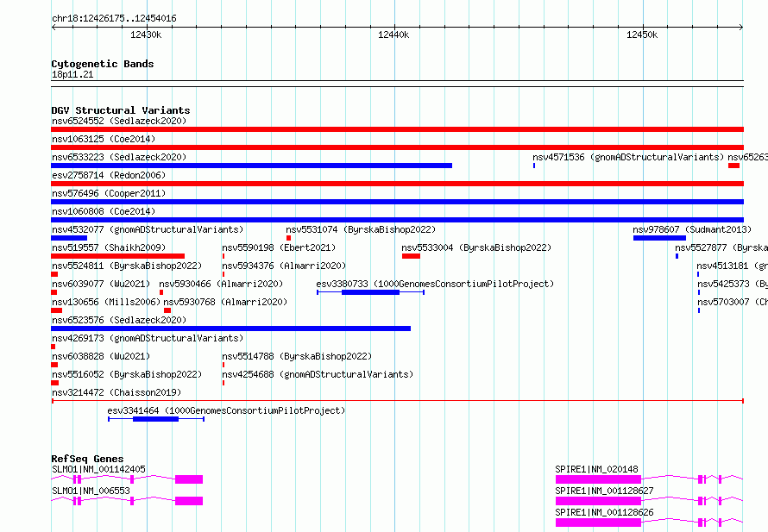Click nsv4269173 (gnomADStructuralVariants) label
Viewport: 768px width, 532px height.
(x=148, y=338)
